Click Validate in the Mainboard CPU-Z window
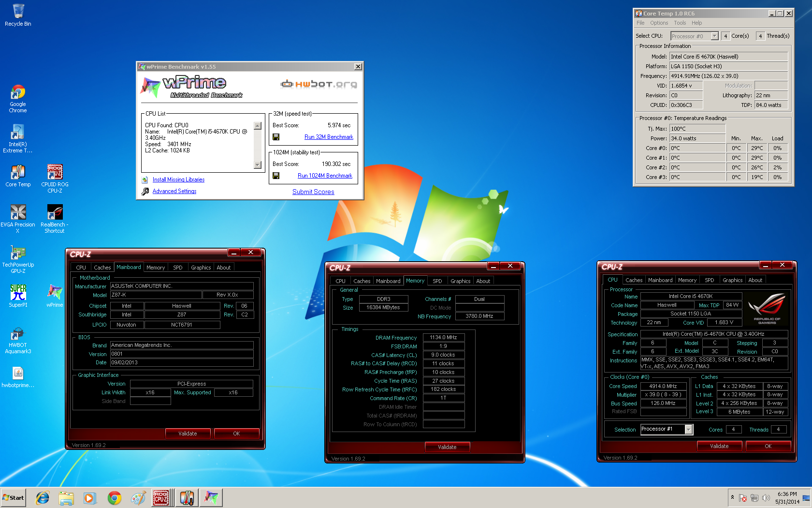This screenshot has width=812, height=508. point(188,433)
